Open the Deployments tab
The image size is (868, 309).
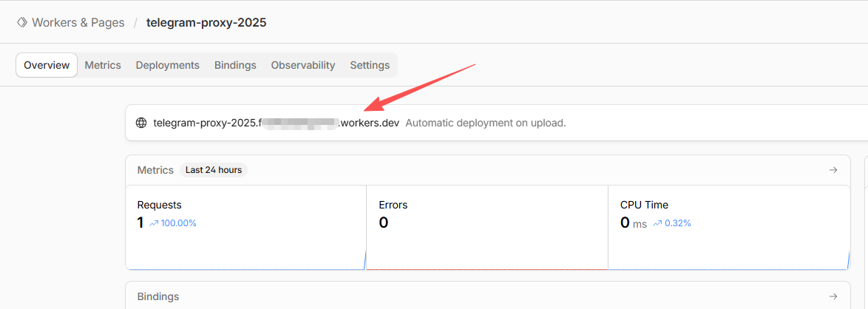pyautogui.click(x=168, y=65)
